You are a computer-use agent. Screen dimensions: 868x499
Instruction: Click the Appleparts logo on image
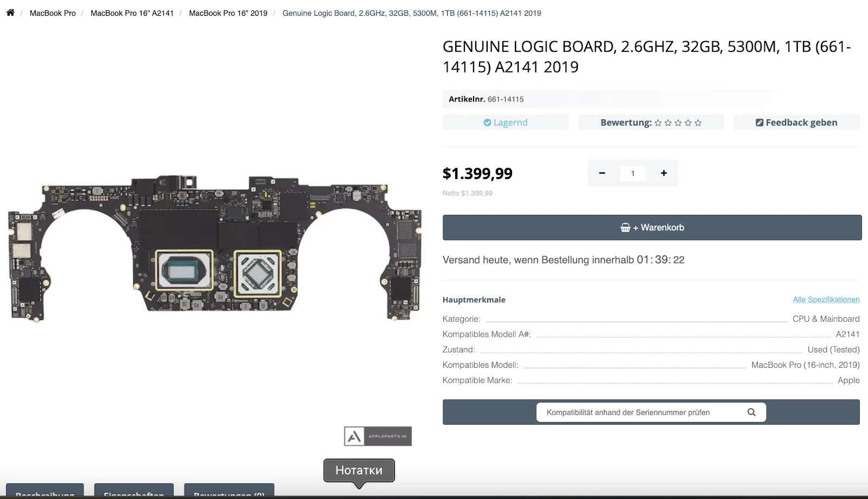[378, 436]
